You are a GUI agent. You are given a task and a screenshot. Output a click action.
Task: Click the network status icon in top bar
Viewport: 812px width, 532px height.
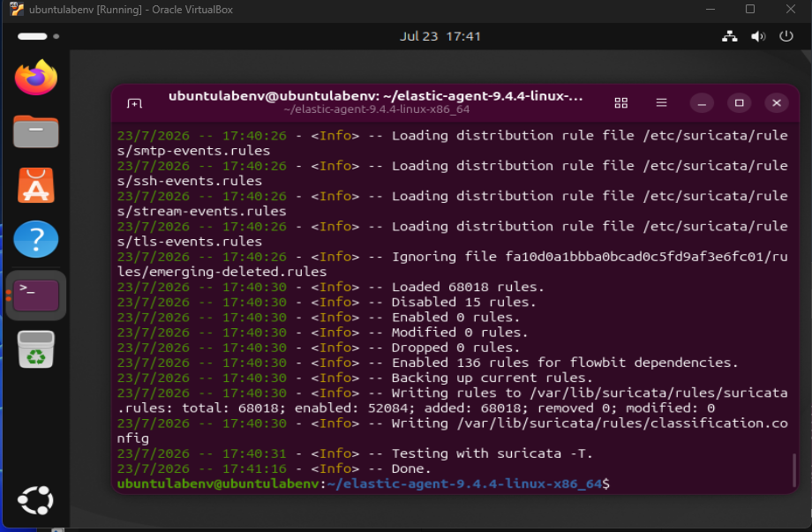pos(730,36)
